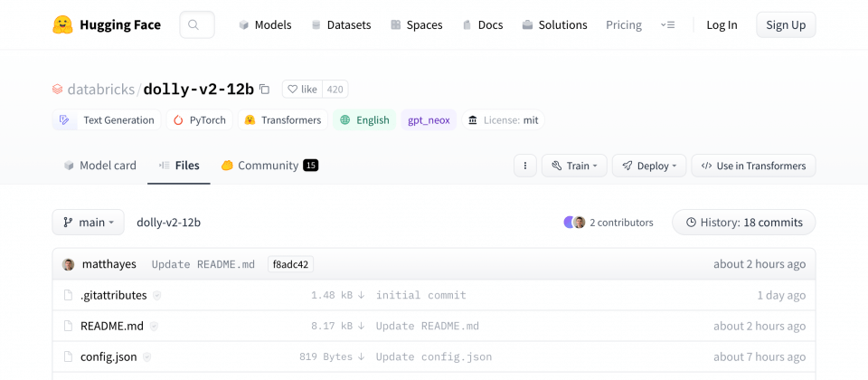Click the gpt_neox tag
Image resolution: width=868 pixels, height=380 pixels.
(x=429, y=120)
